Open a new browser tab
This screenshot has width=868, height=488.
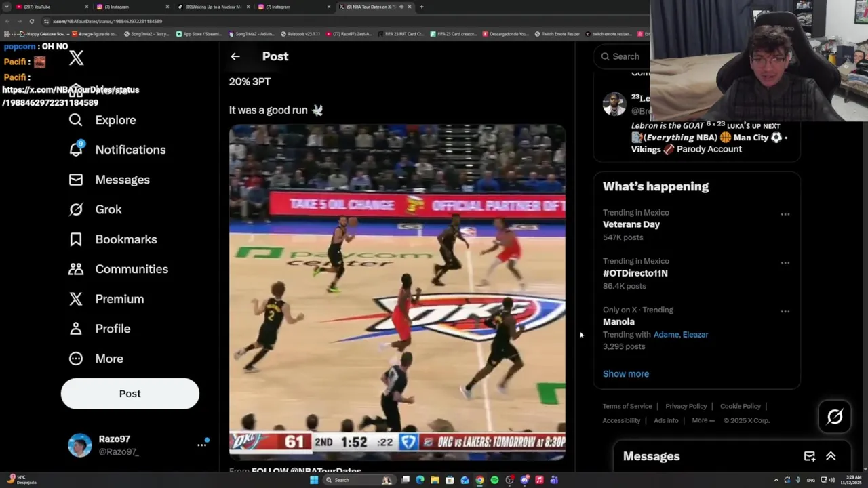422,7
